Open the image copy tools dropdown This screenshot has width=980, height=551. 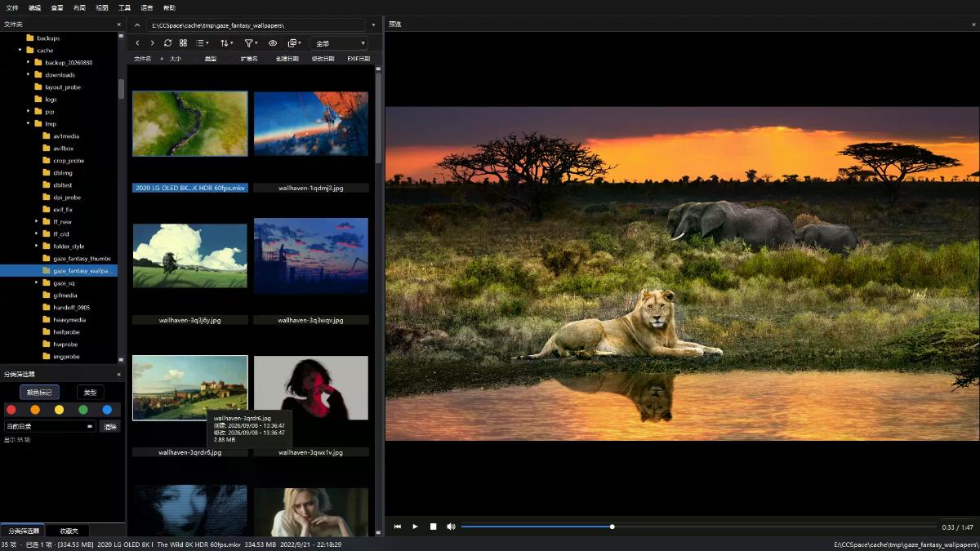click(295, 42)
